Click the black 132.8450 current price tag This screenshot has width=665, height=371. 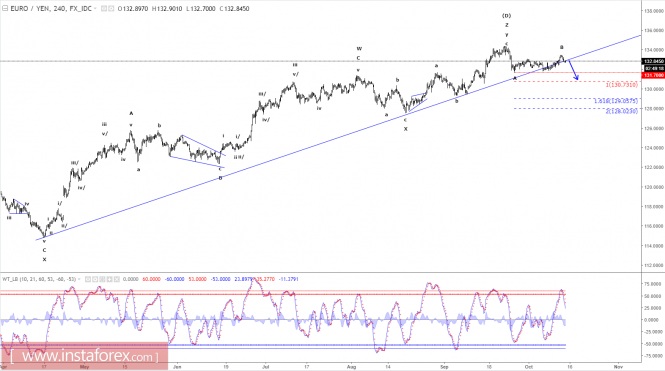[654, 61]
